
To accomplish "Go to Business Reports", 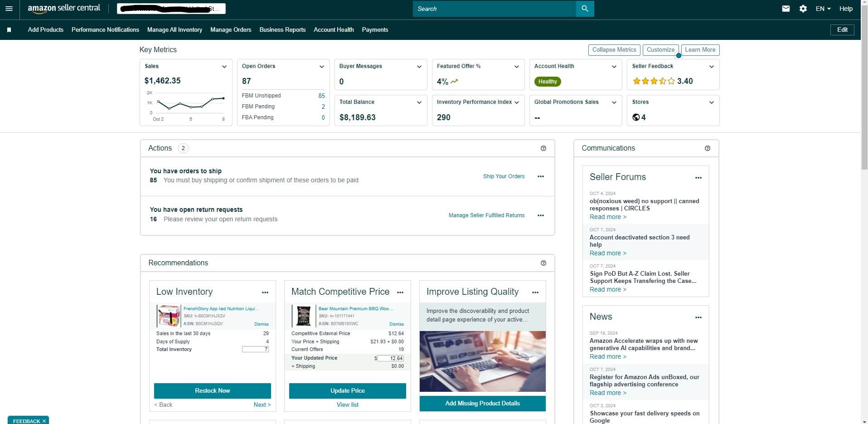I will pyautogui.click(x=282, y=30).
